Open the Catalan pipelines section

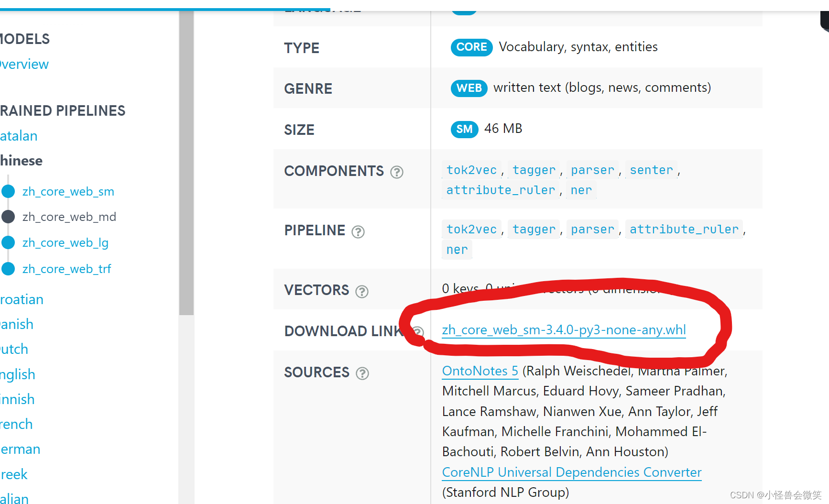(19, 136)
